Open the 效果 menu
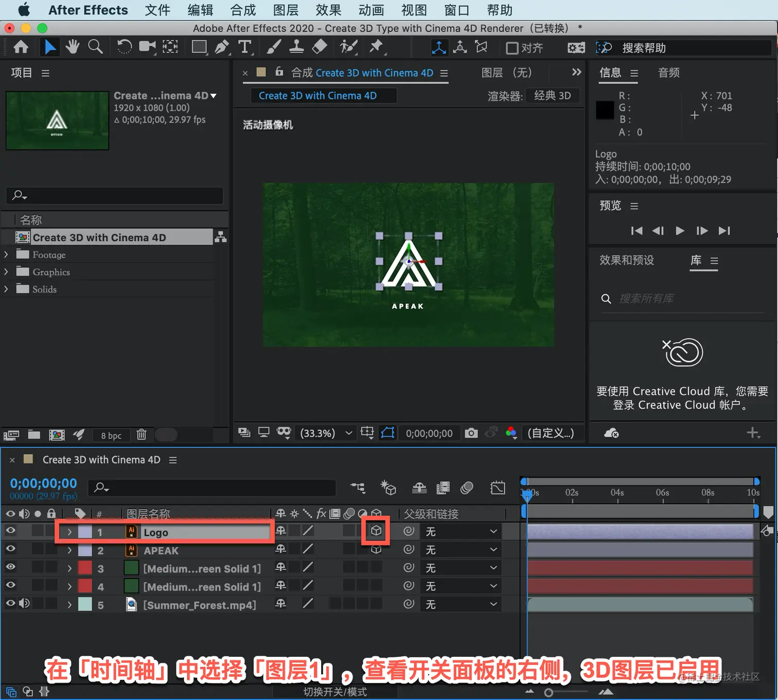 pos(328,10)
